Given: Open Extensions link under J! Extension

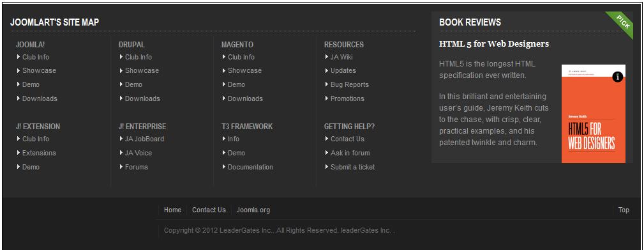Looking at the screenshot, I should (39, 153).
